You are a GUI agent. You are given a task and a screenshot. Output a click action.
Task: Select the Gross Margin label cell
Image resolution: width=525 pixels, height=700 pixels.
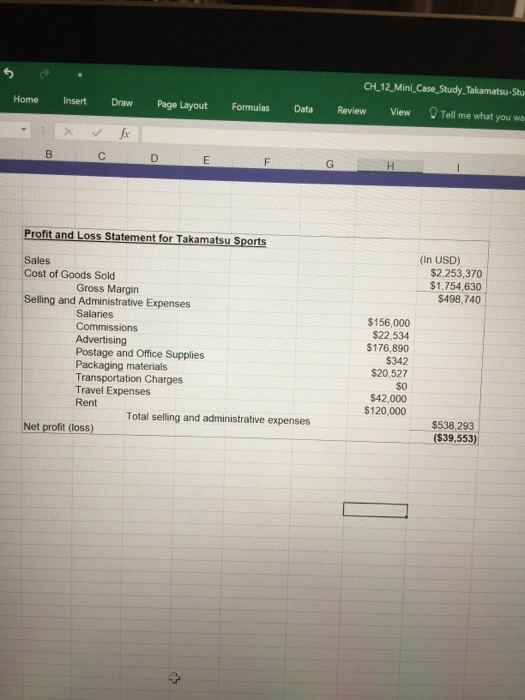click(107, 289)
